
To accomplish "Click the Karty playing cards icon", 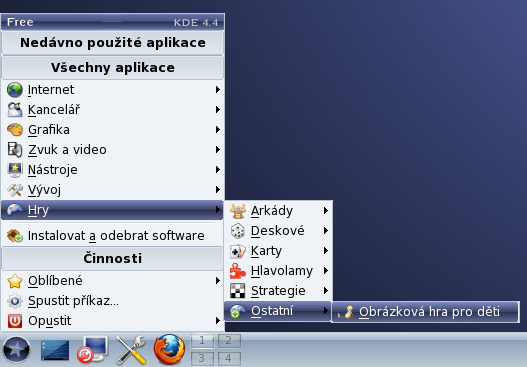I will (238, 251).
